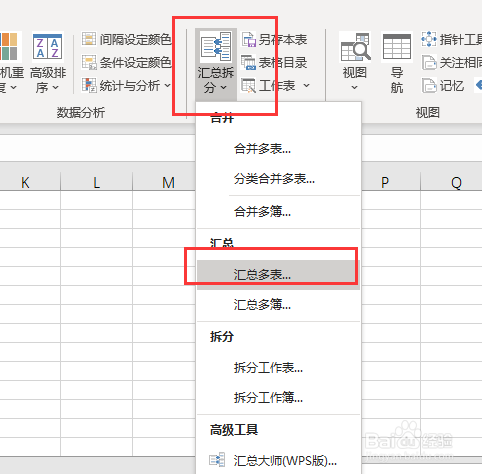Select 汇总多簿... menu entry
This screenshot has height=474, width=482.
tap(278, 305)
